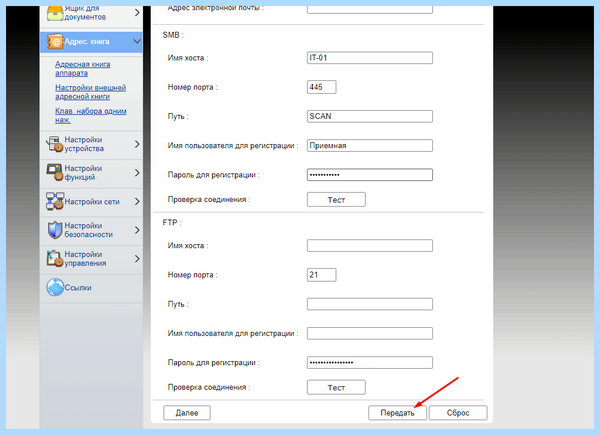Click the Links globe icon (Ссылки)
The height and width of the screenshot is (435, 600).
(55, 287)
